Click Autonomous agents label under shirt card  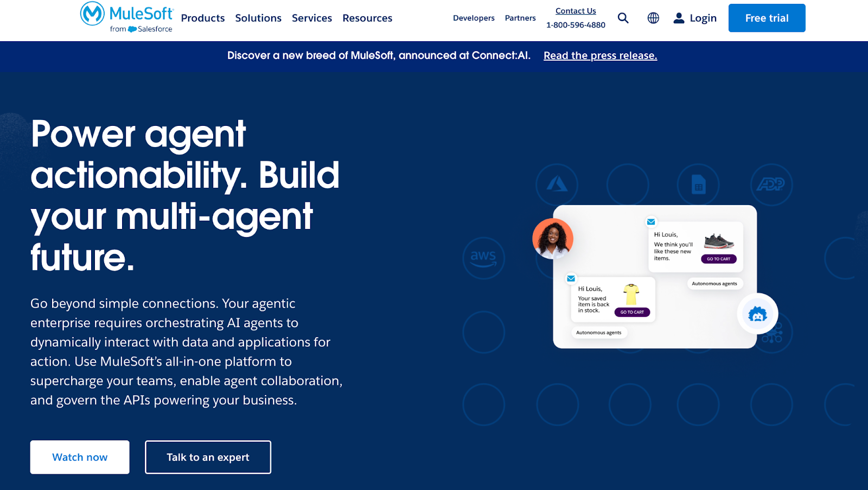[x=599, y=333]
